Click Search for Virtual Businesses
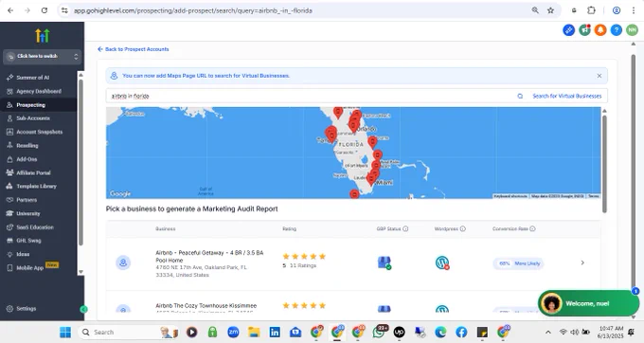The width and height of the screenshot is (644, 343). (x=566, y=96)
